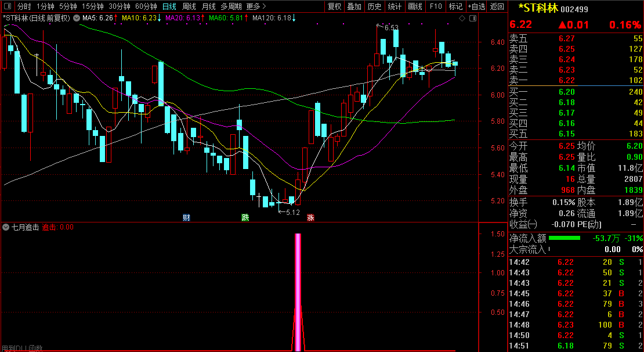The image size is (644, 352).
Task: Select the 月线 monthly chart tab
Action: point(208,6)
